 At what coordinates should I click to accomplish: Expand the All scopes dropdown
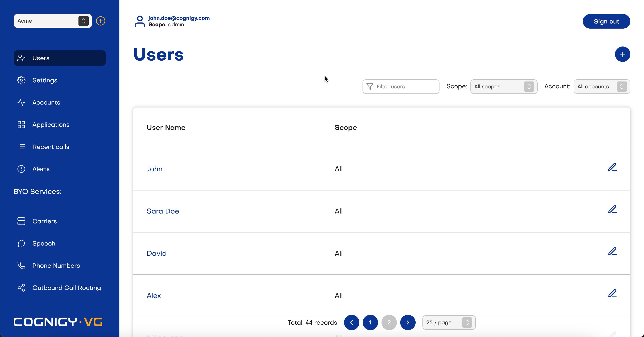coord(503,87)
